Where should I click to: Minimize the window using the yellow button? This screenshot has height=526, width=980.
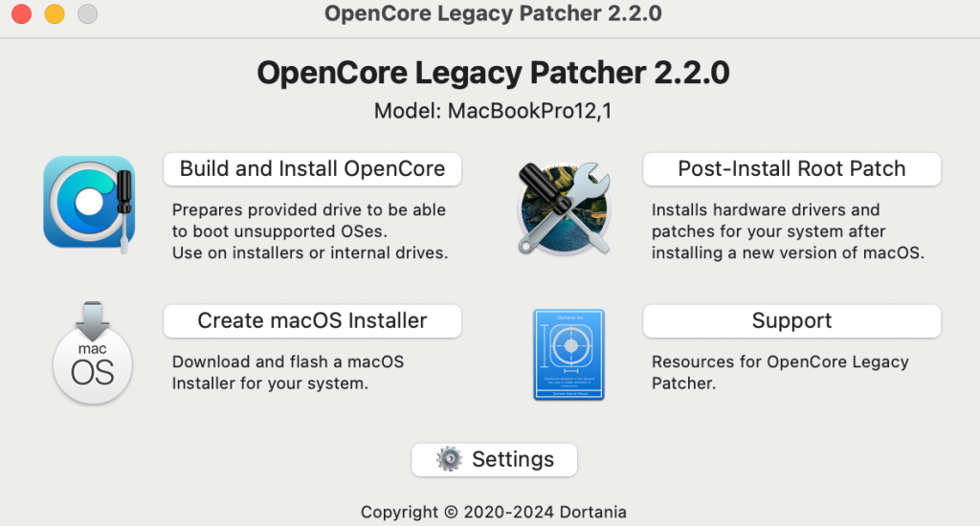(x=55, y=14)
